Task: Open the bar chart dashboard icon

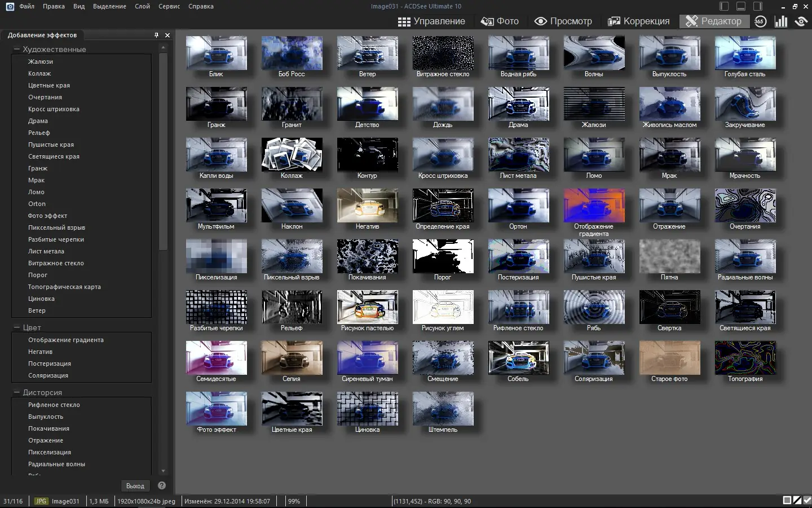Action: point(781,21)
